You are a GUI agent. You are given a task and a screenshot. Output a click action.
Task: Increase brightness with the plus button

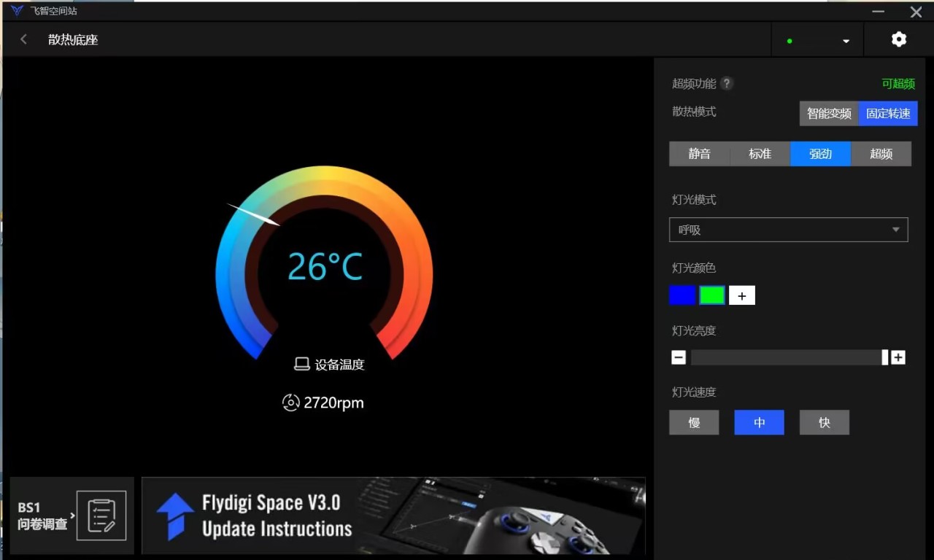click(x=898, y=357)
